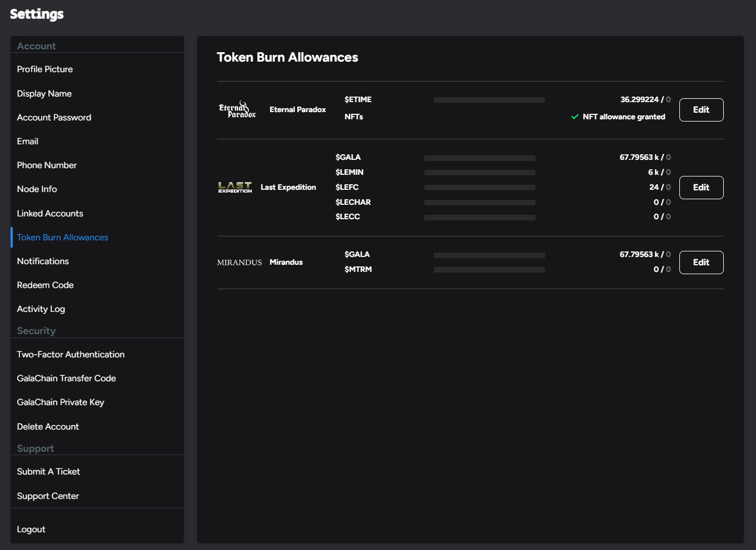Click the 6 k / 0 value
Image resolution: width=756 pixels, height=550 pixels.
[x=659, y=172]
